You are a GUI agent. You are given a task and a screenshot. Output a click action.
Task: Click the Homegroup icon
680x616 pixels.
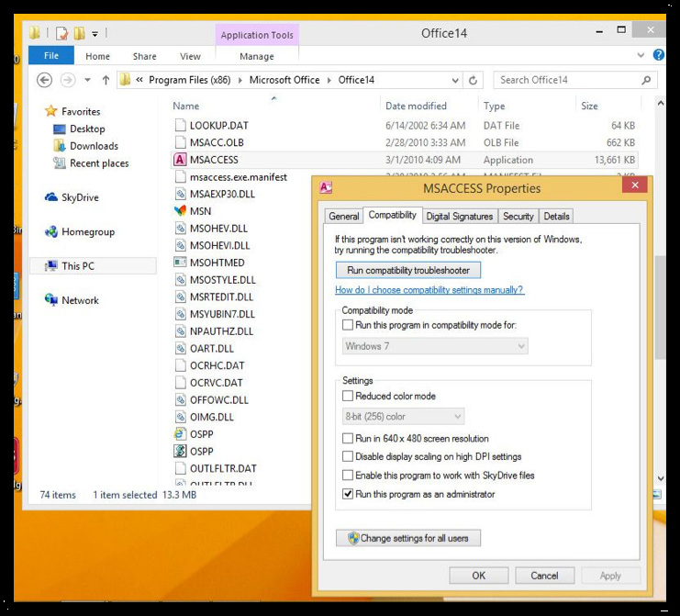click(50, 231)
